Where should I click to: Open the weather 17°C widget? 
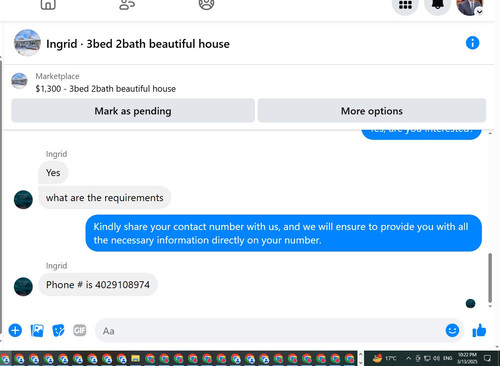384,358
